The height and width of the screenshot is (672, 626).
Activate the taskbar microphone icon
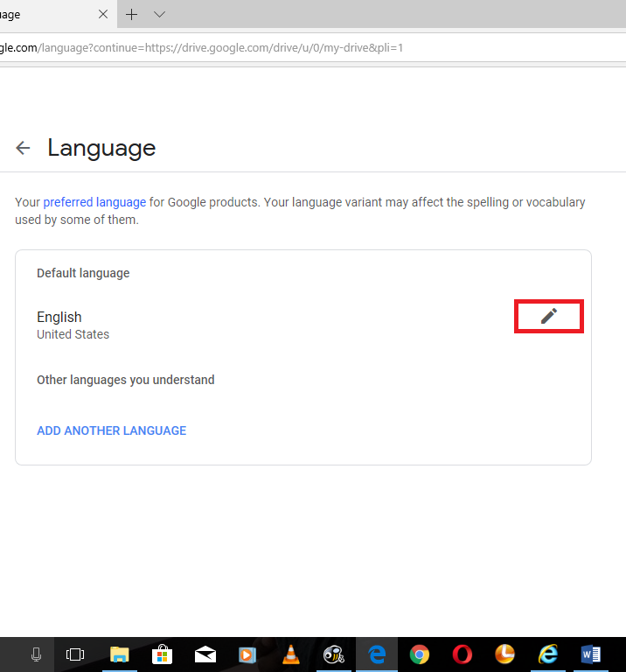37,654
